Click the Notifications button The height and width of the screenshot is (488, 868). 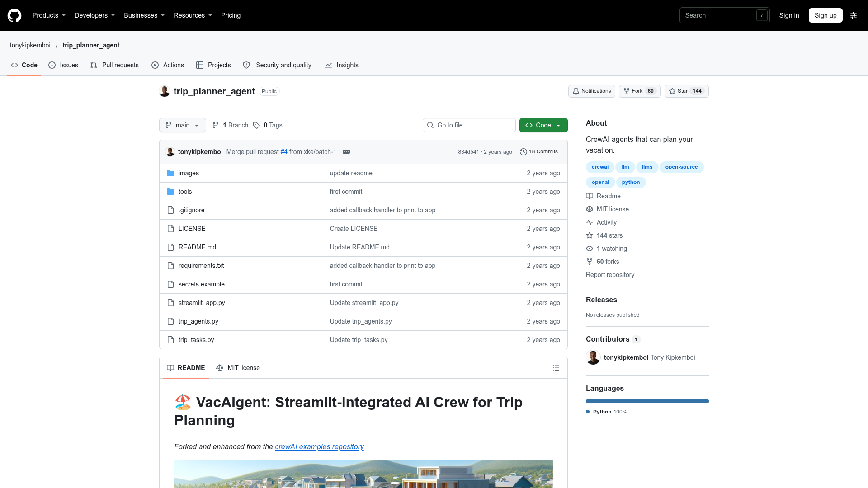pos(591,91)
